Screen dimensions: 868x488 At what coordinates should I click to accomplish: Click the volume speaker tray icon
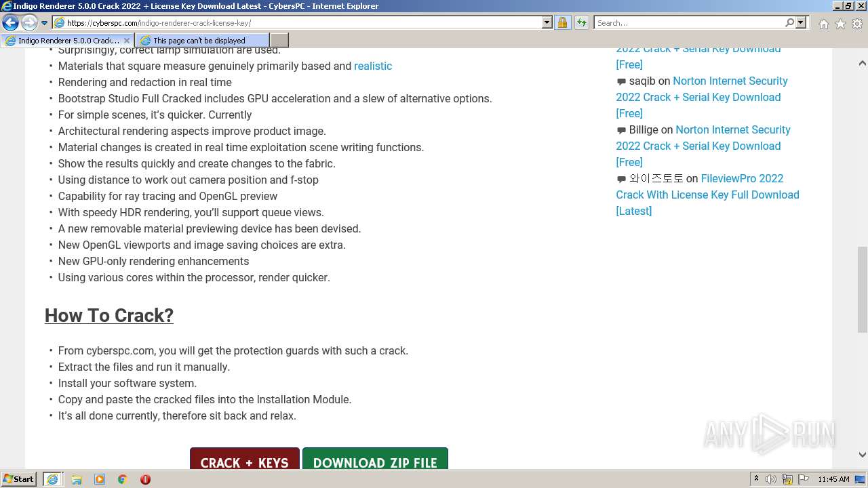pos(771,479)
